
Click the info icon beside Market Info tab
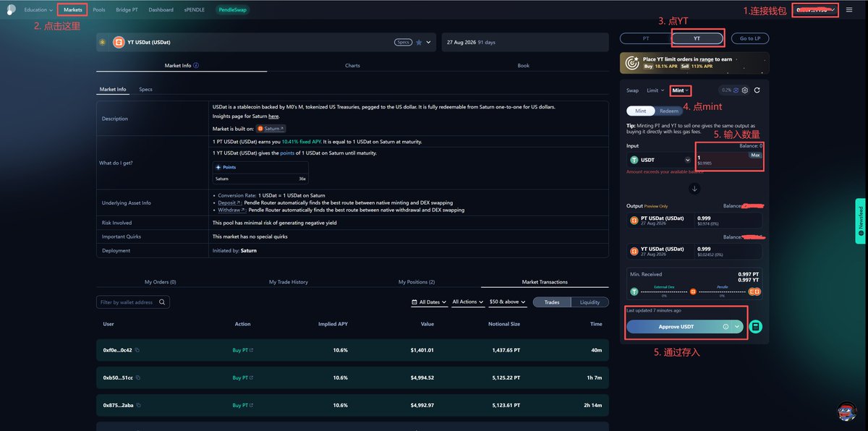click(196, 65)
